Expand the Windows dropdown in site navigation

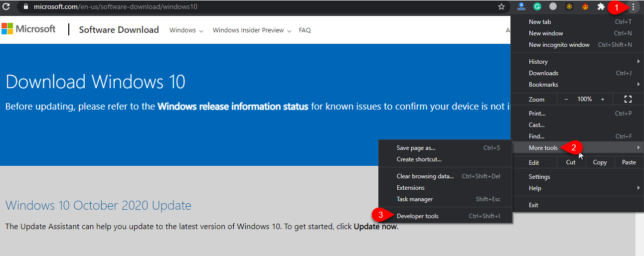point(186,30)
